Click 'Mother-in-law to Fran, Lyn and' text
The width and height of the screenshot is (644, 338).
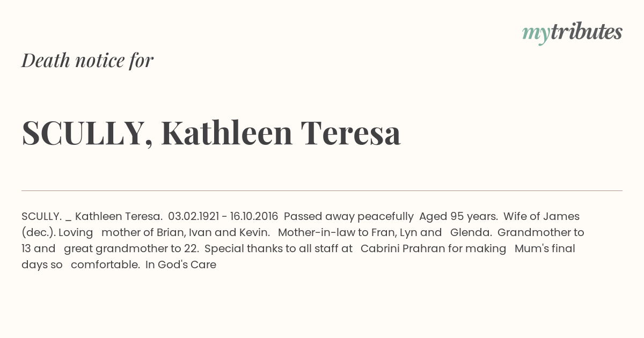360,232
